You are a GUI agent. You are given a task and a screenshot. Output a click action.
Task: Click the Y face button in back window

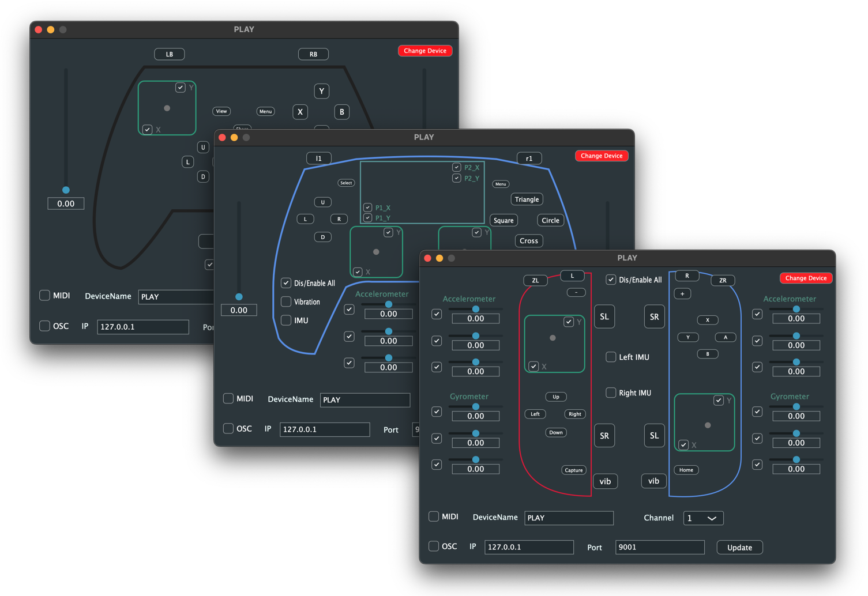click(x=322, y=91)
